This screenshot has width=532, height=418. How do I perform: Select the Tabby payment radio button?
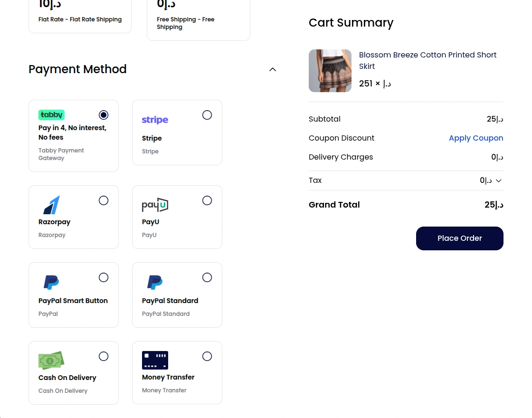[x=104, y=115]
